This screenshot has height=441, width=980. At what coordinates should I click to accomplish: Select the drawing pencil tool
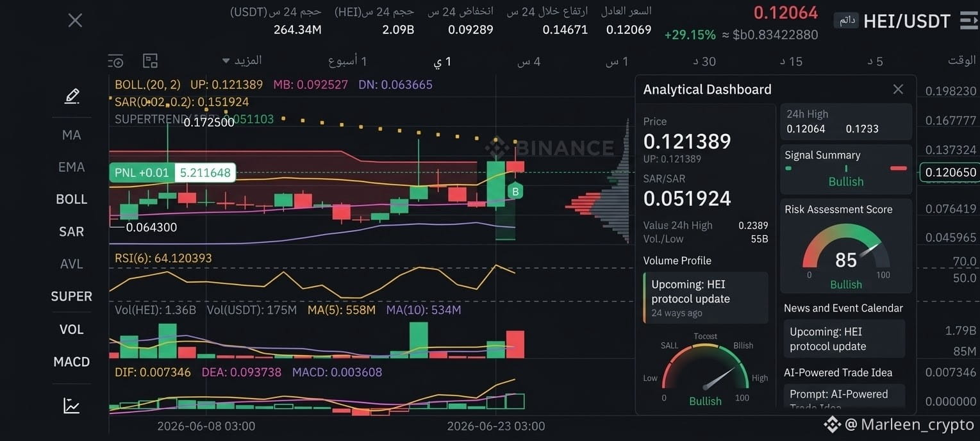(72, 97)
